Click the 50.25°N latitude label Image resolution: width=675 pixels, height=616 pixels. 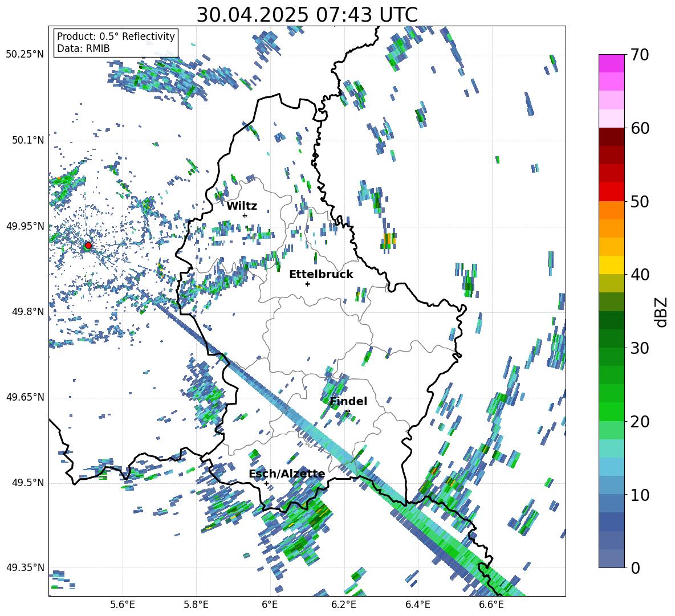[25, 55]
